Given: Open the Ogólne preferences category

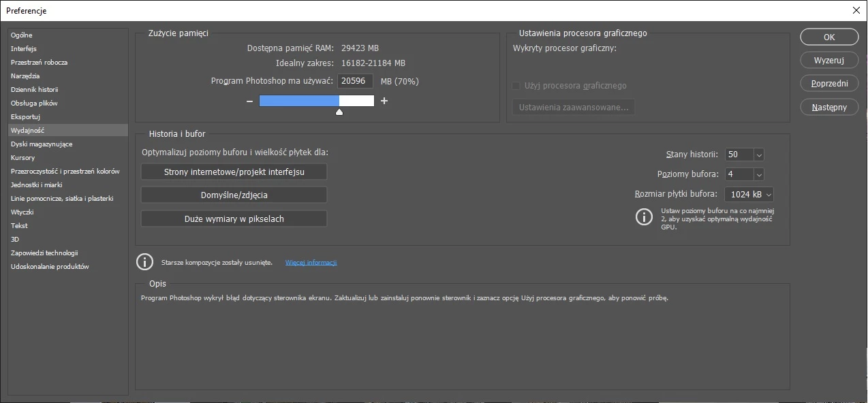Looking at the screenshot, I should [x=67, y=35].
